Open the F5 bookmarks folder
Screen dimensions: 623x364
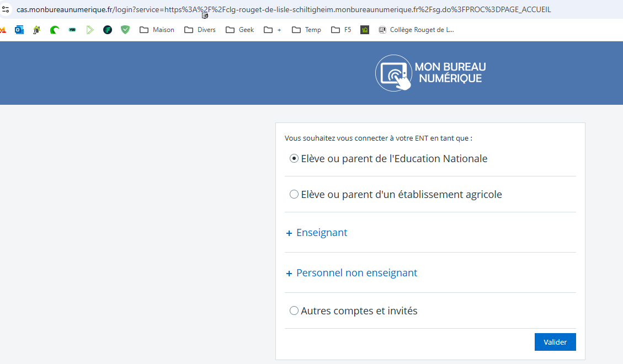[x=342, y=30]
